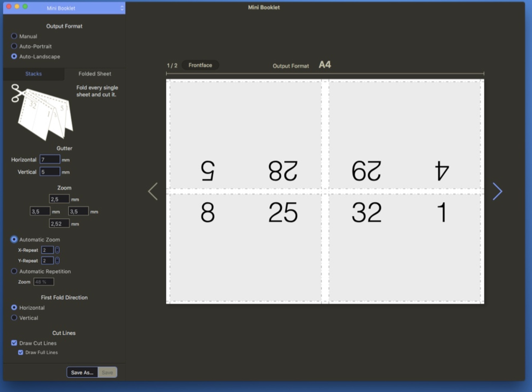532x392 pixels.
Task: Toggle Draw Full Lines checkbox
Action: point(21,352)
